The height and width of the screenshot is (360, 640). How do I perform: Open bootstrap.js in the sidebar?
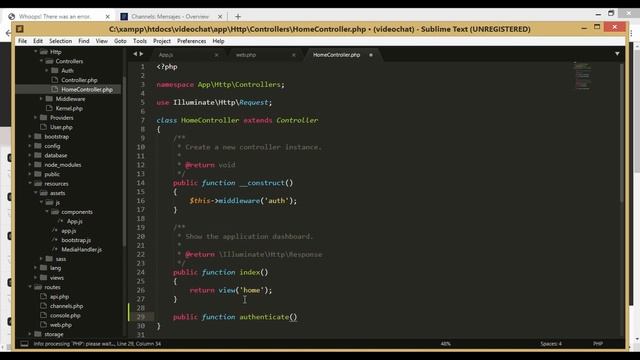(x=76, y=240)
